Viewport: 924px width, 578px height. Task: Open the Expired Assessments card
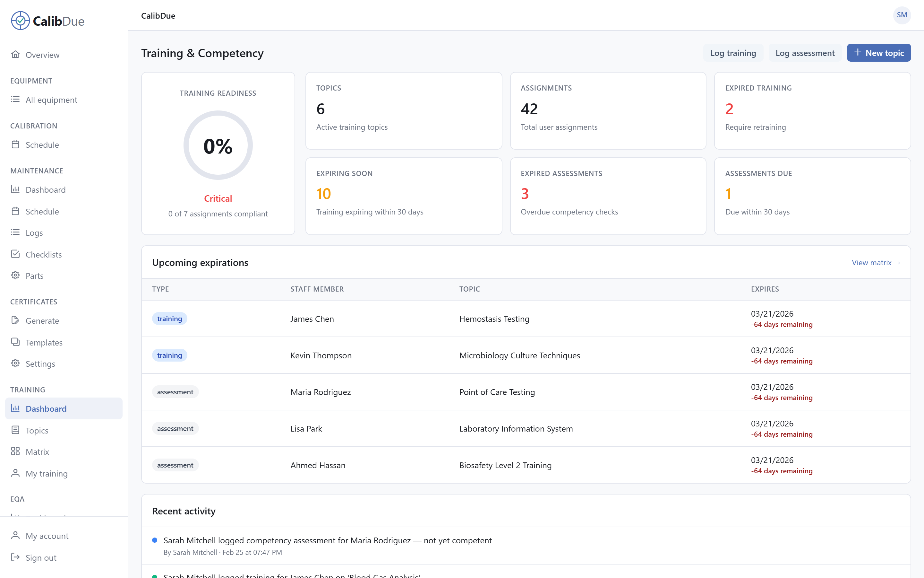click(608, 196)
